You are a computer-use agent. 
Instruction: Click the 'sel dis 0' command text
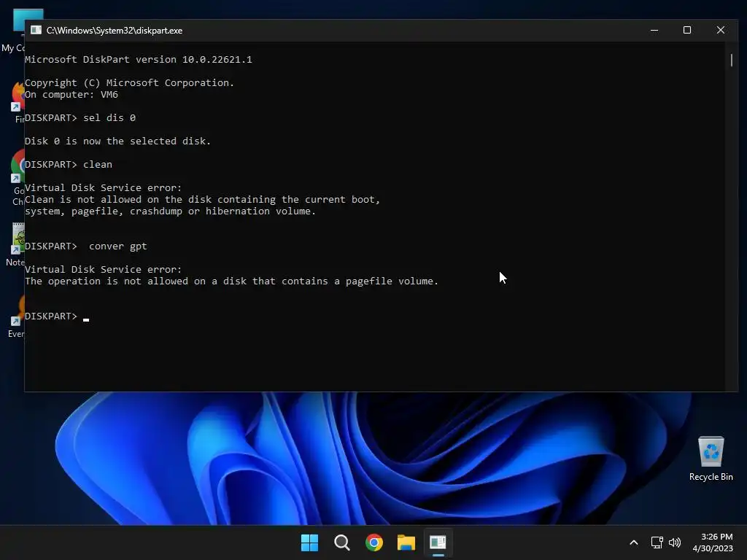(x=109, y=117)
